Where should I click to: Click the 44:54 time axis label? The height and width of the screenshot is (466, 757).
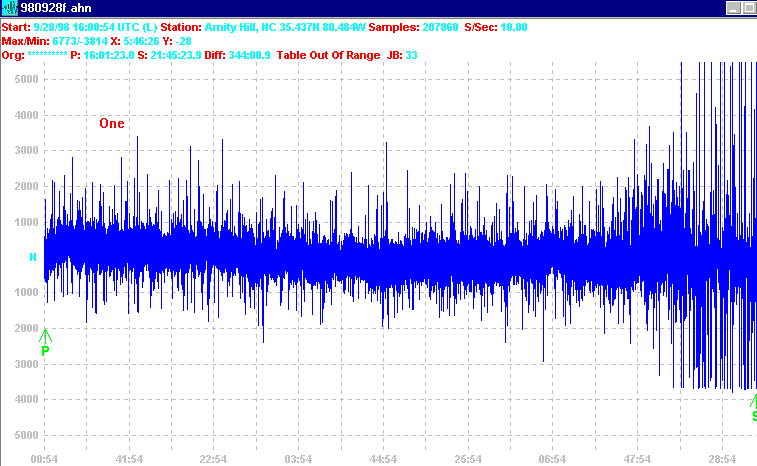(383, 459)
